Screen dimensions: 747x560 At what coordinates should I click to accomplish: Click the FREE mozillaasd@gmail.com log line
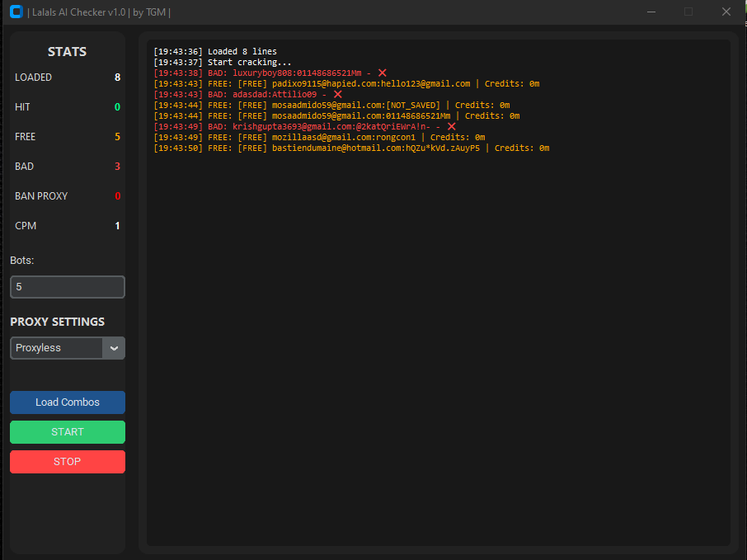tap(319, 137)
